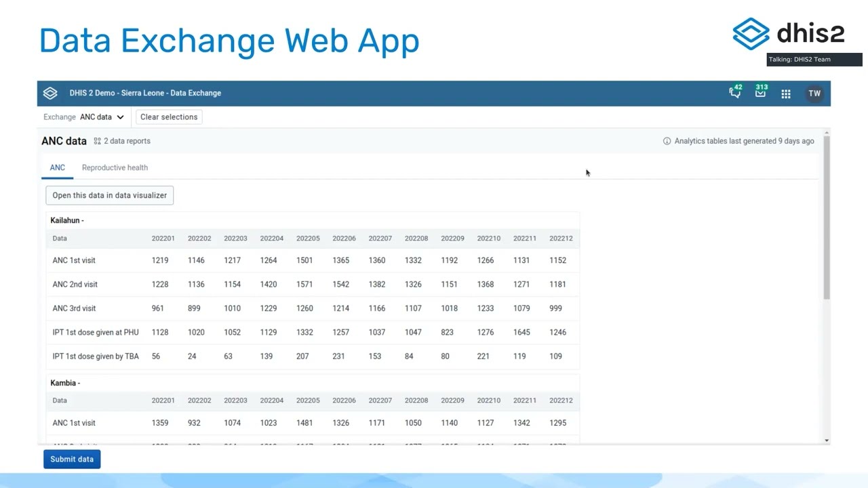Click Kambia table Data column header
The width and height of the screenshot is (868, 488).
pyautogui.click(x=60, y=401)
